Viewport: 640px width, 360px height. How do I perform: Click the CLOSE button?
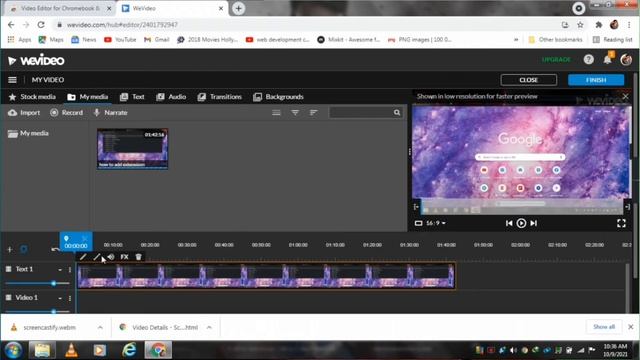[x=529, y=80]
